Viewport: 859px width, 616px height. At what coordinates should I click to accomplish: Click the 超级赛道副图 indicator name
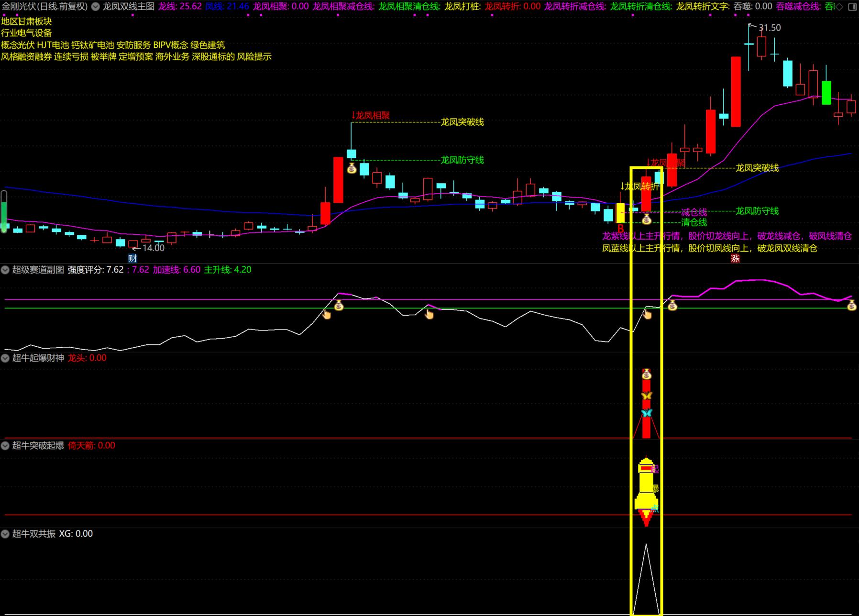(x=38, y=270)
